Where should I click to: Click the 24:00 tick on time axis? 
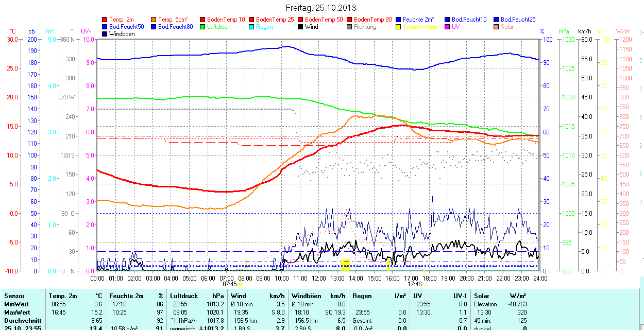click(540, 278)
